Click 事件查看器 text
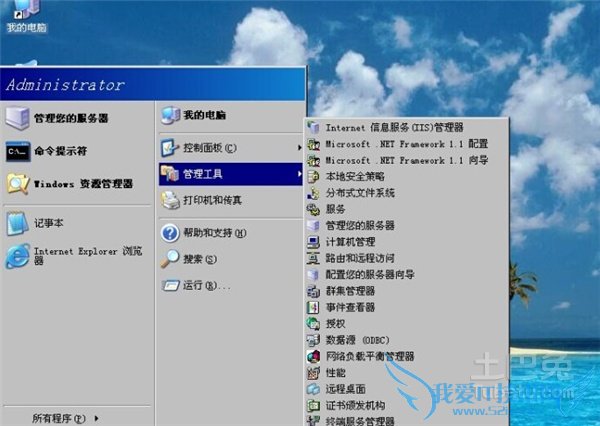The width and height of the screenshot is (600, 426). (x=350, y=307)
